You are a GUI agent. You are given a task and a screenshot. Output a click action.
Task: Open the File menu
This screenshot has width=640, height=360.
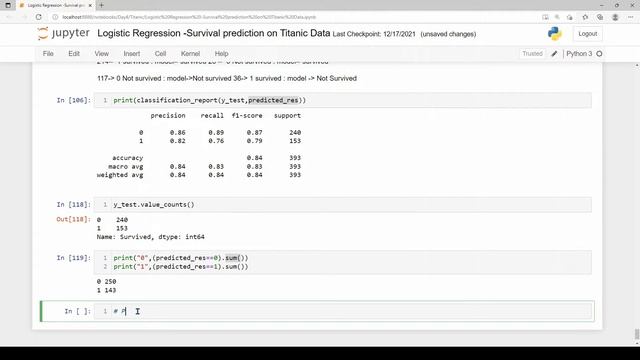[48, 53]
